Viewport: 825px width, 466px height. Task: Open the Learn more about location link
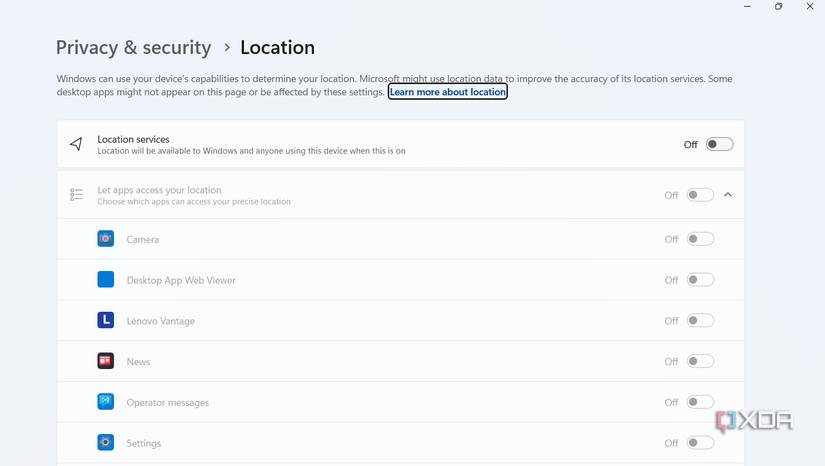(x=447, y=92)
